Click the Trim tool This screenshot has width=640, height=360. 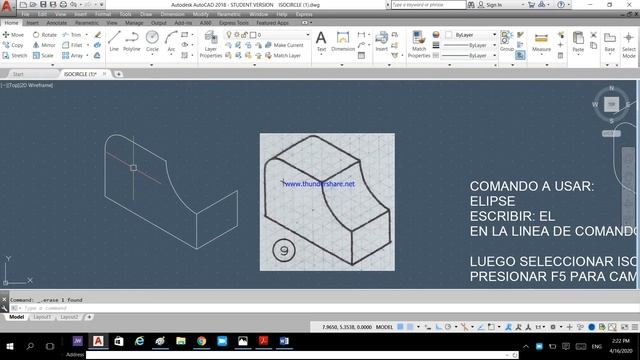point(72,35)
